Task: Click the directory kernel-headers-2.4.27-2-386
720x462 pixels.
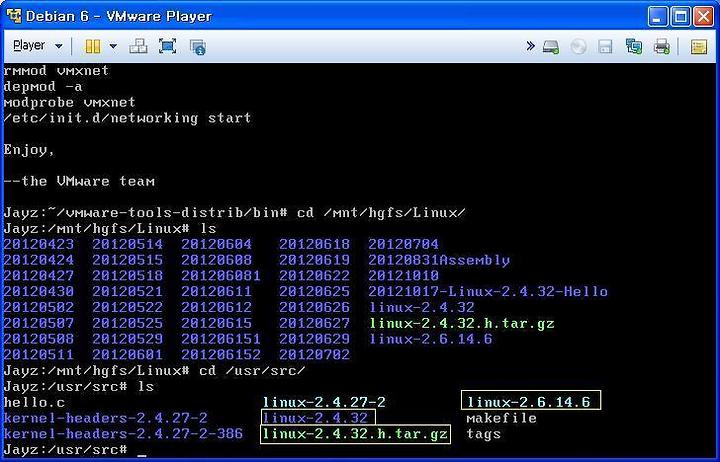Action: pyautogui.click(x=123, y=434)
